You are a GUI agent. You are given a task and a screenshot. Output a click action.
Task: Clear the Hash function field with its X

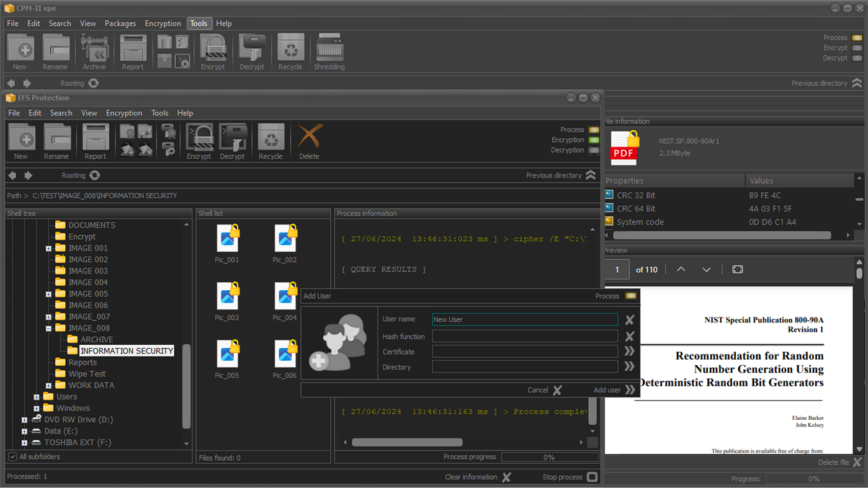coord(630,336)
